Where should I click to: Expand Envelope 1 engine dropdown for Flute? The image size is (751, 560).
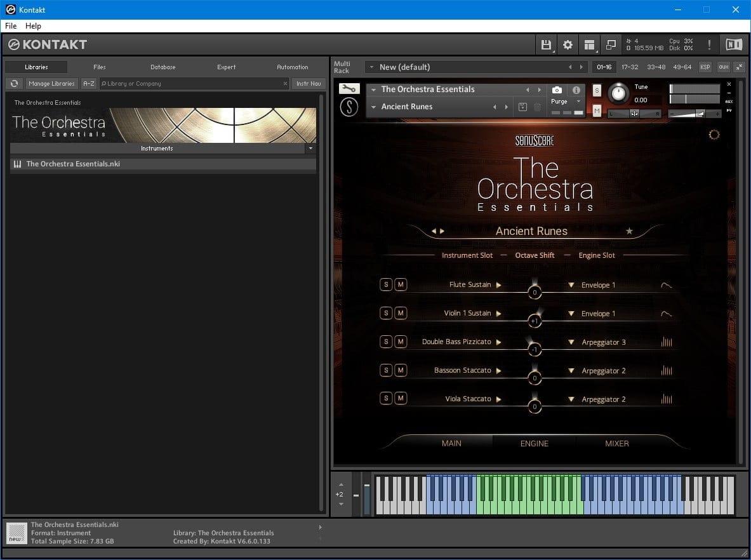pyautogui.click(x=571, y=285)
